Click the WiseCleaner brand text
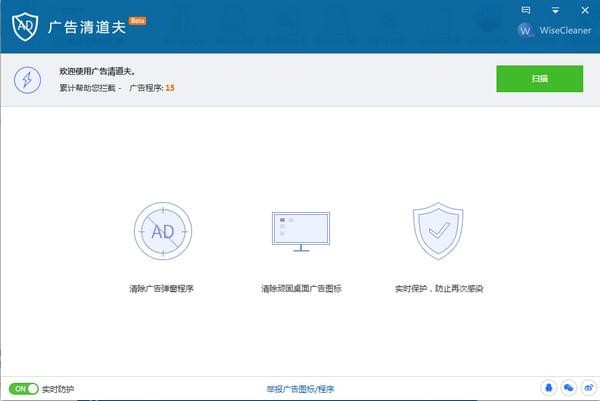Image resolution: width=600 pixels, height=401 pixels. (566, 30)
